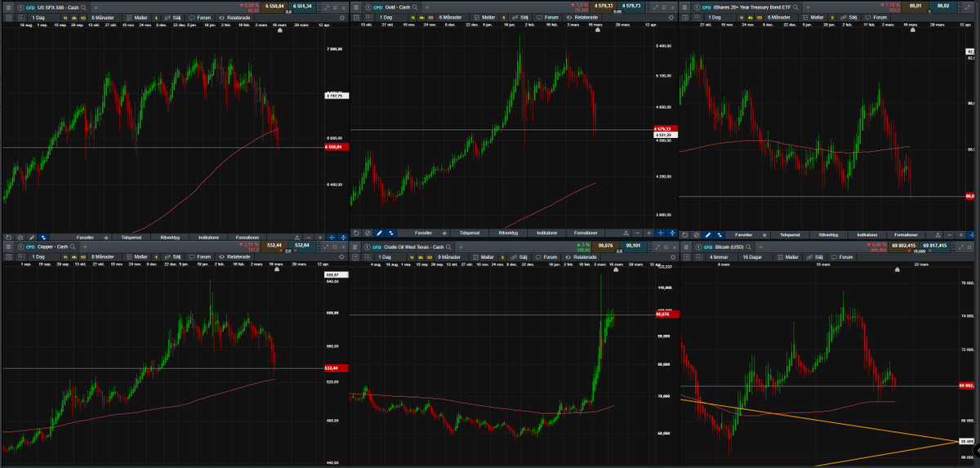Click the SPX 500 sell price 6 550,84
Image resolution: width=980 pixels, height=468 pixels.
click(274, 7)
